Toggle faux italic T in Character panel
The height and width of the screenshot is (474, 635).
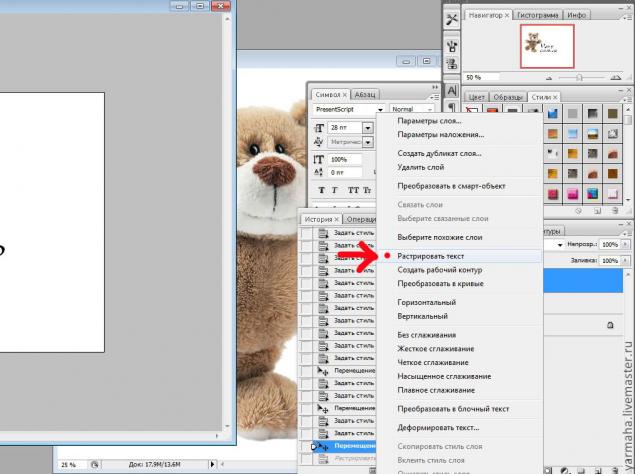(335, 190)
